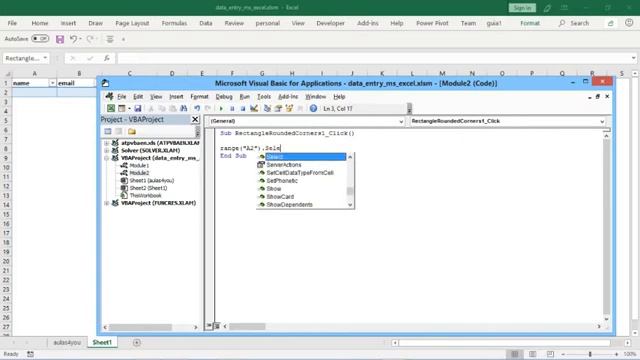Open the VBA Tools menu
The height and width of the screenshot is (360, 640).
[x=264, y=97]
